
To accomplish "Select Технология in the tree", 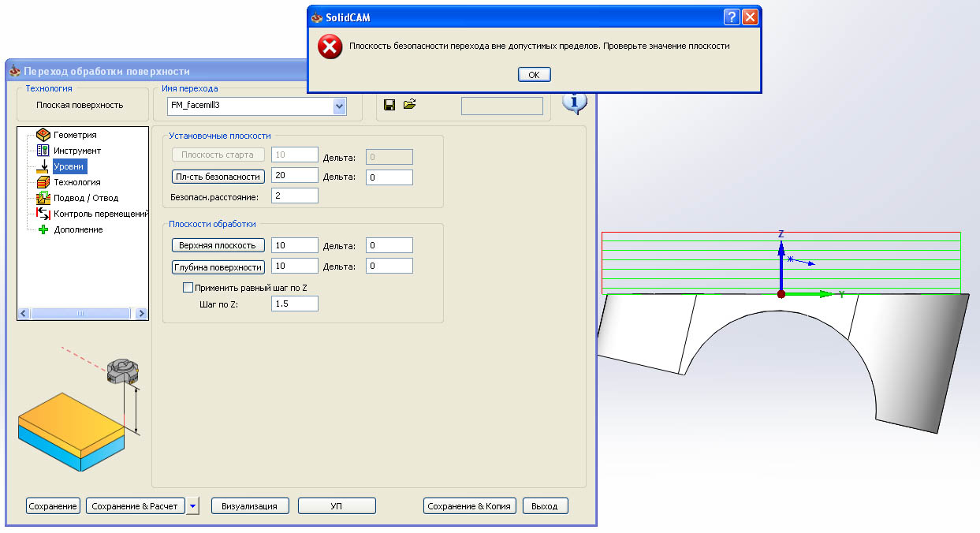I will point(77,182).
